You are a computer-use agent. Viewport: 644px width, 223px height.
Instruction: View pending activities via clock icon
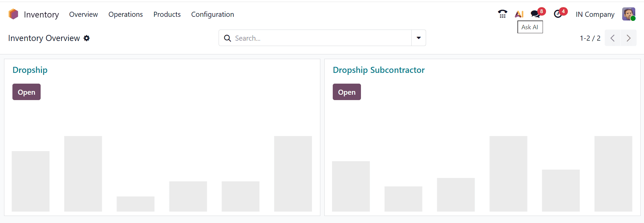[558, 14]
